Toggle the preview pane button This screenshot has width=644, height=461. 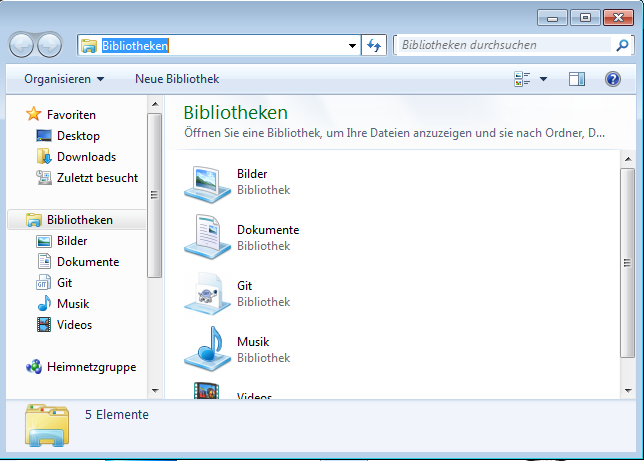(x=576, y=79)
